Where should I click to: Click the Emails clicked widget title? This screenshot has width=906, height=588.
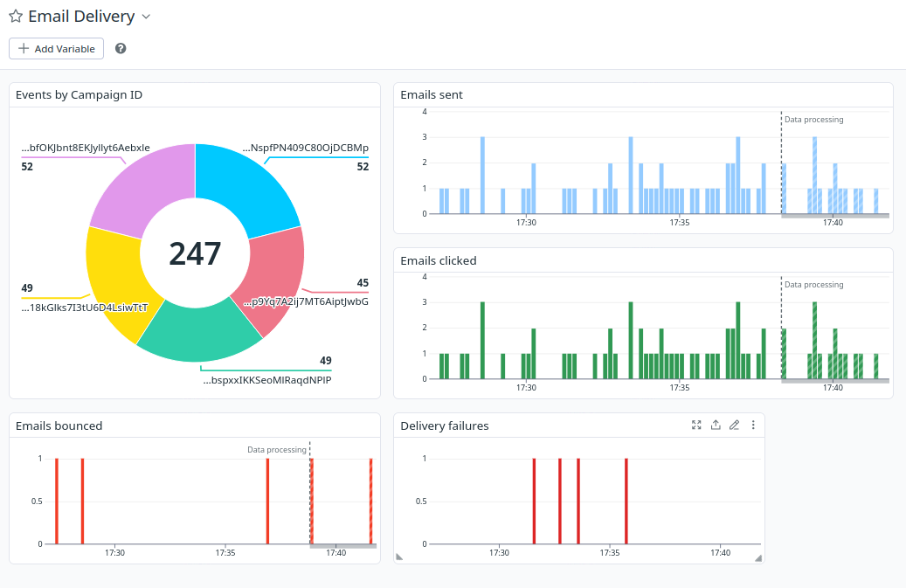pyautogui.click(x=439, y=260)
